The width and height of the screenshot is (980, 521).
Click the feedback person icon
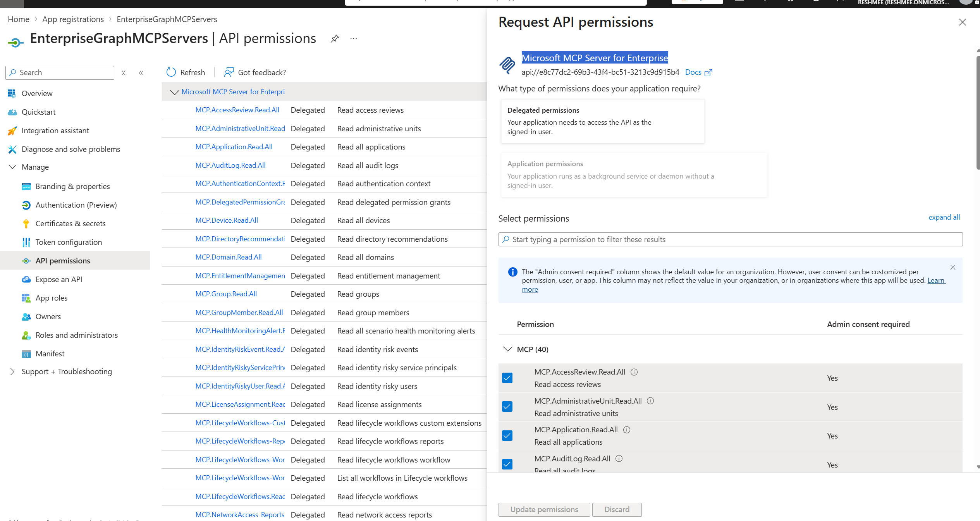click(x=229, y=72)
